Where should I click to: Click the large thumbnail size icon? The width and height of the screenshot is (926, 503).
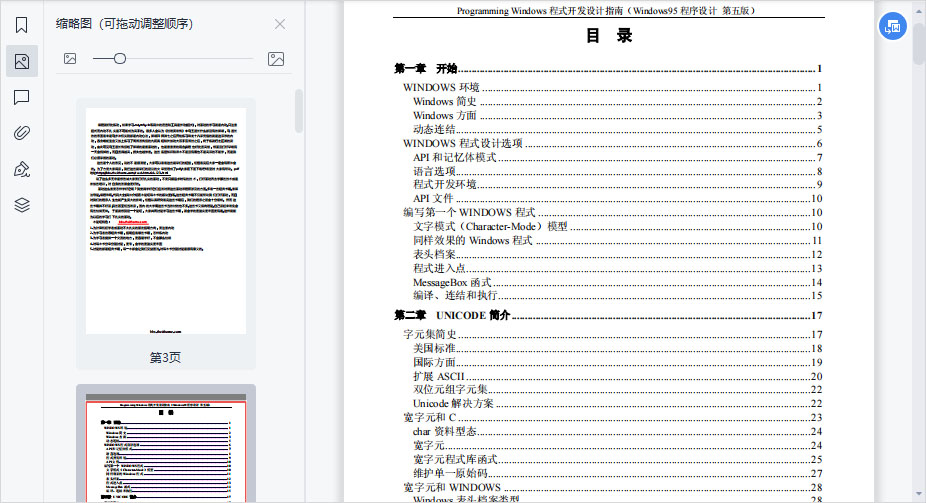coord(276,58)
